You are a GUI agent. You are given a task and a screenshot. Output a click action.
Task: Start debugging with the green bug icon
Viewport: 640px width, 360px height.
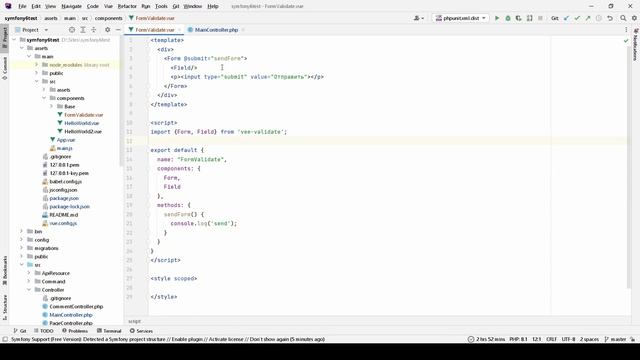pyautogui.click(x=508, y=18)
